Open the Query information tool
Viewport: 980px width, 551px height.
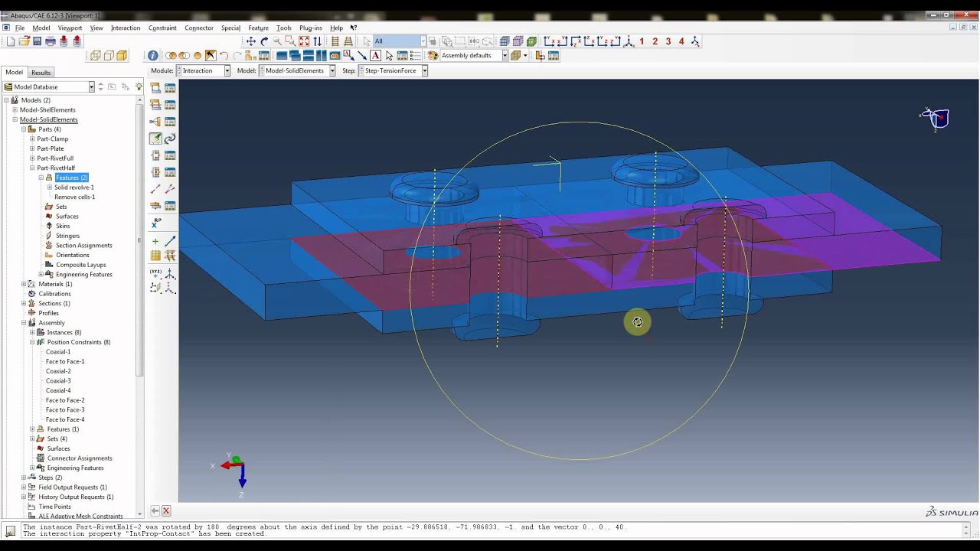tap(153, 56)
